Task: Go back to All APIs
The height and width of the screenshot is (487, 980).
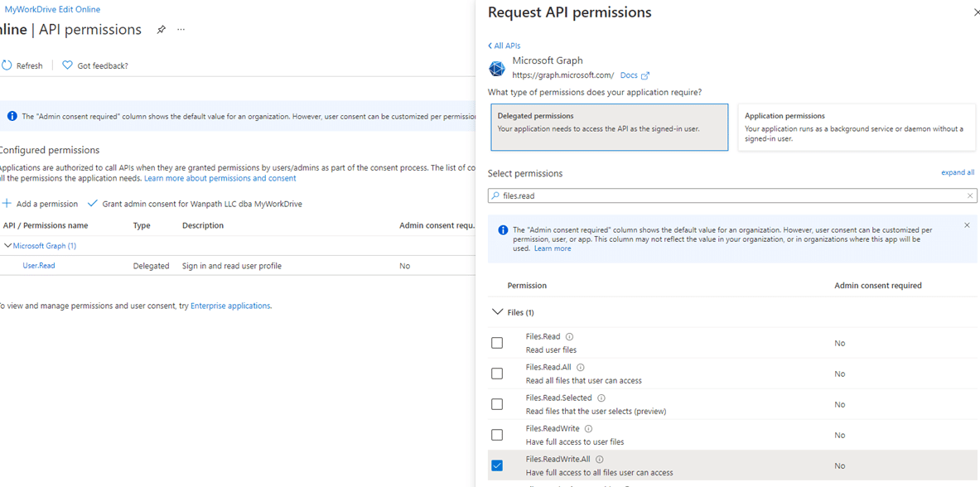Action: click(504, 46)
